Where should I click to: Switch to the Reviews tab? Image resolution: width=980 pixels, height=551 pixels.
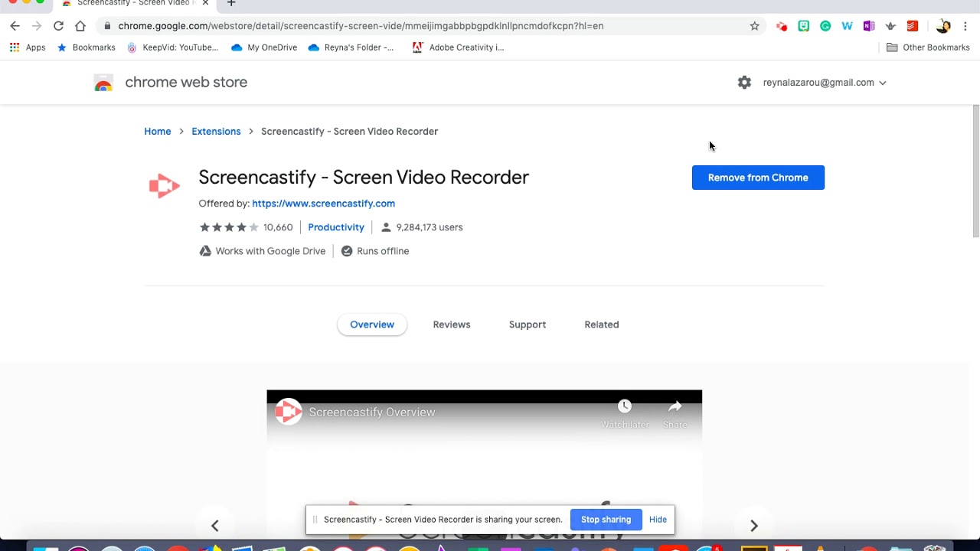(x=452, y=324)
